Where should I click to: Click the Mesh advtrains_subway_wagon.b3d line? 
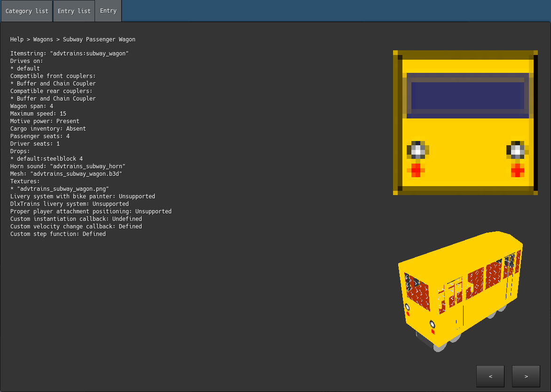(x=66, y=174)
